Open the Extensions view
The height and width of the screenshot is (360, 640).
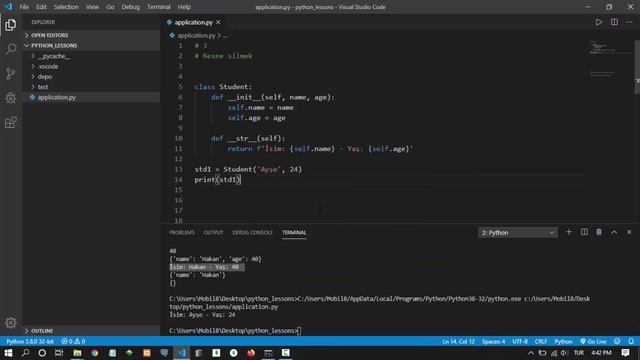click(11, 122)
